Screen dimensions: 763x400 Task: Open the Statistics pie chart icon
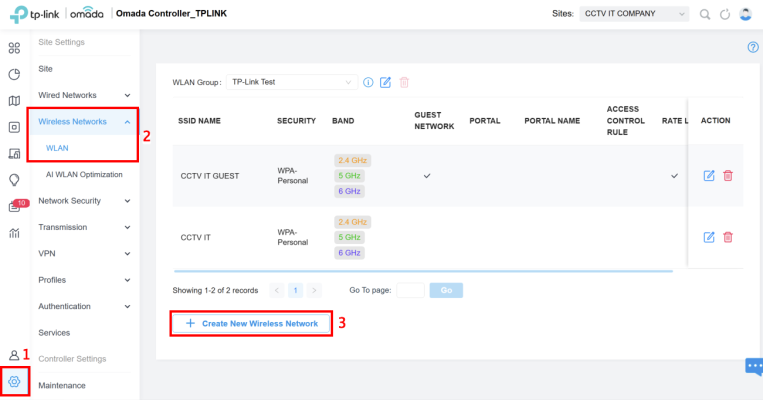[x=14, y=74]
